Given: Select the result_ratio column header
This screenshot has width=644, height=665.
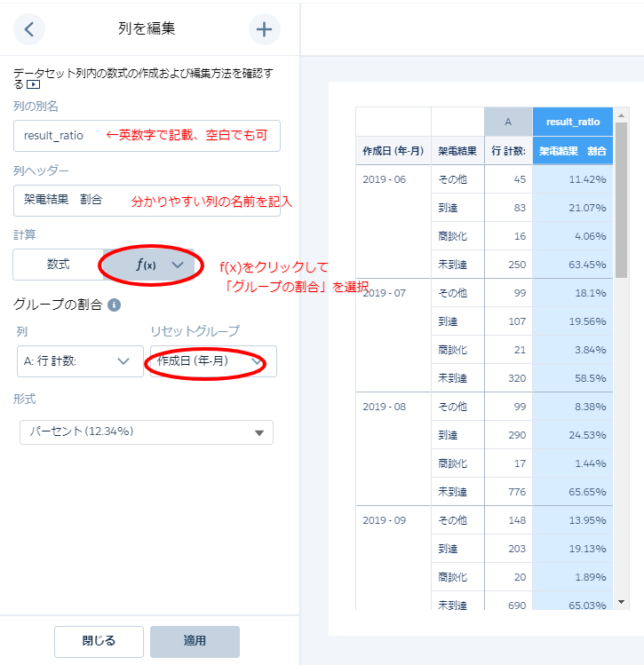Looking at the screenshot, I should point(572,122).
